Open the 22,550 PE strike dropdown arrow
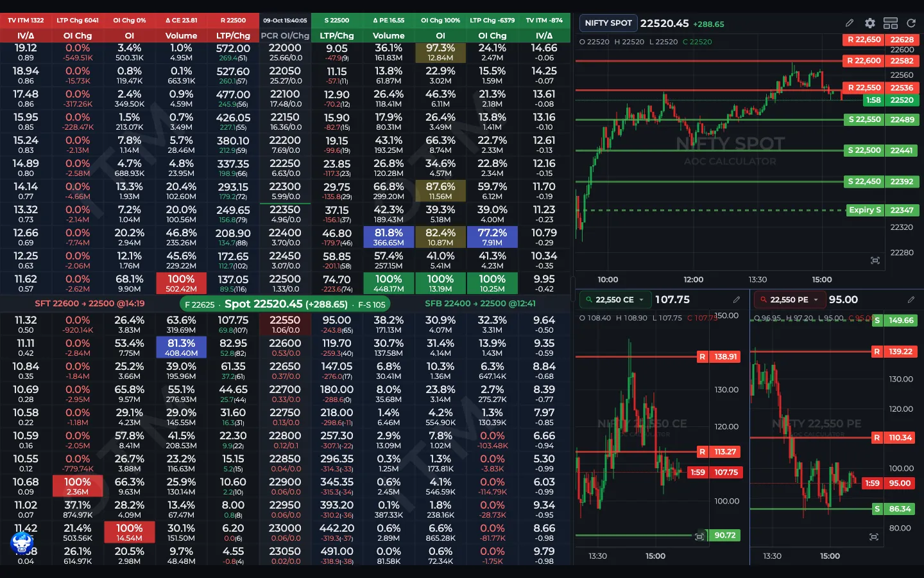The image size is (924, 578). pos(816,300)
